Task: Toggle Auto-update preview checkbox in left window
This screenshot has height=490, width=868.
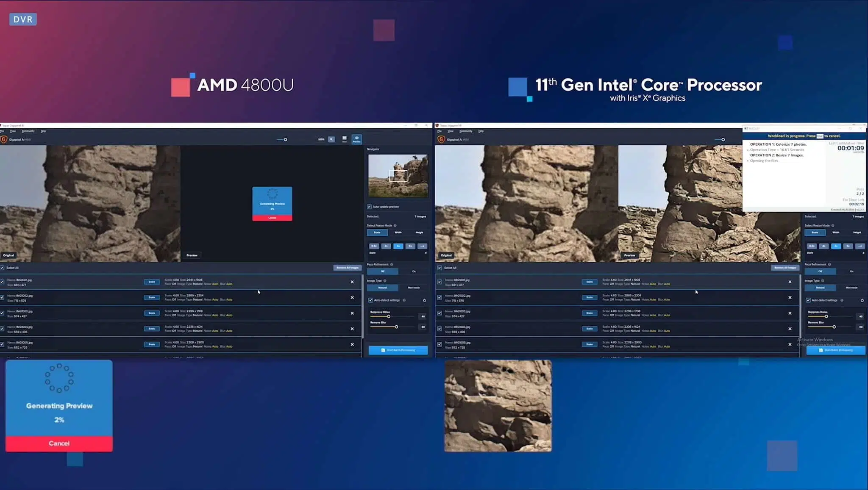Action: [369, 207]
